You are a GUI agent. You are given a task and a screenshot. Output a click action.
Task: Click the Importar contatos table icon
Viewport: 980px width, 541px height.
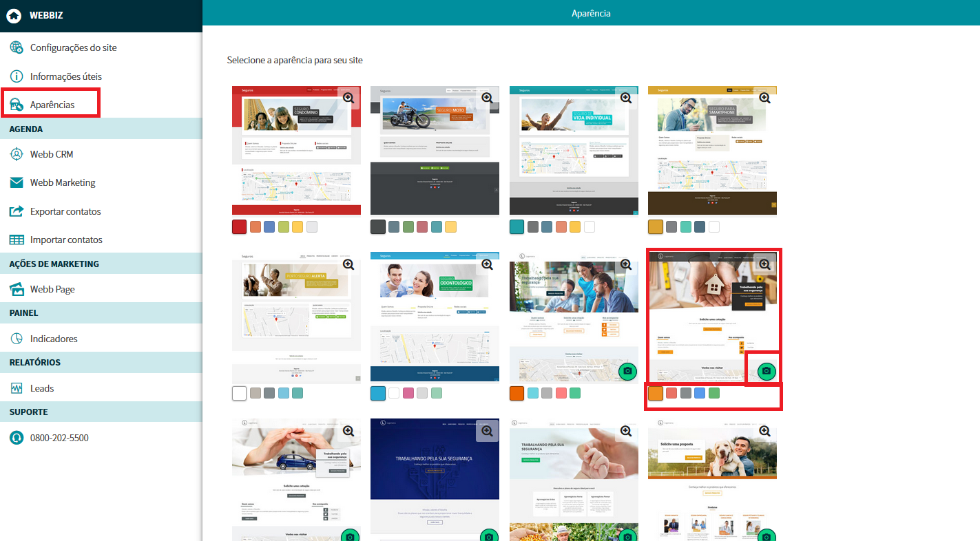point(17,240)
